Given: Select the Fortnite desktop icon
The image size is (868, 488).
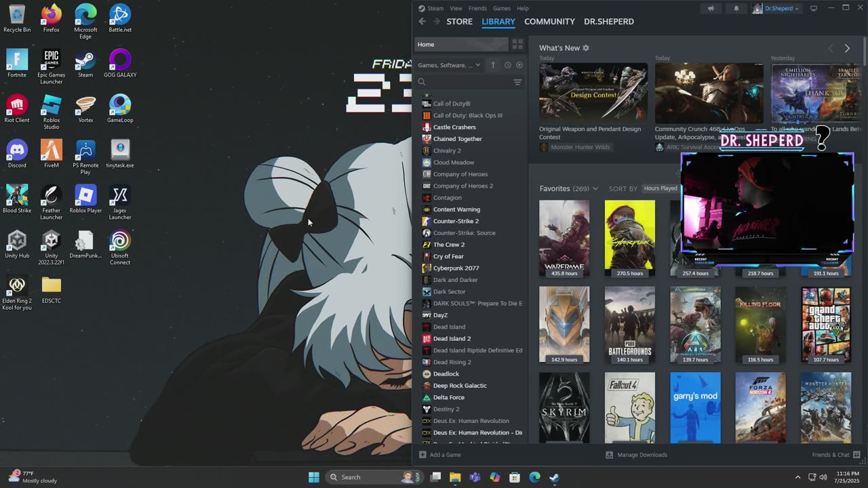Looking at the screenshot, I should pyautogui.click(x=17, y=64).
